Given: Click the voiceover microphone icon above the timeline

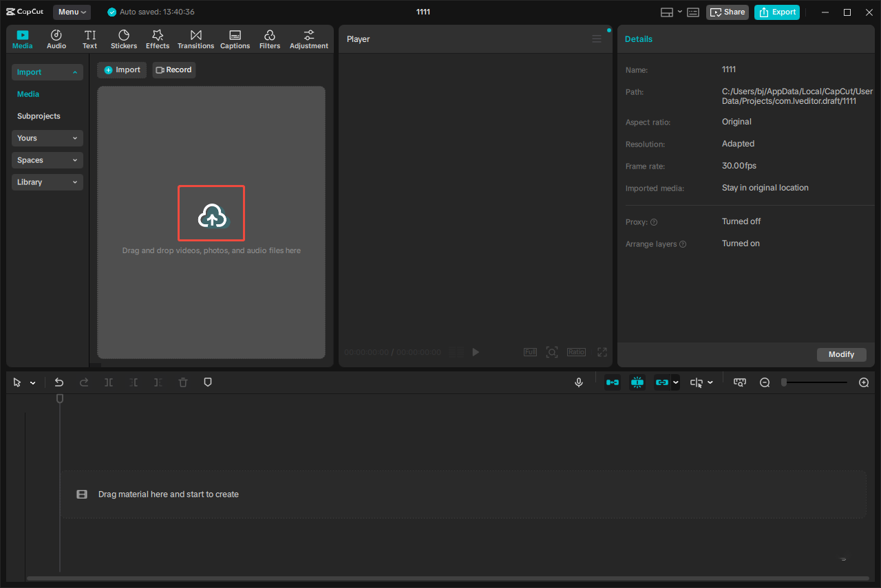Looking at the screenshot, I should pyautogui.click(x=579, y=382).
